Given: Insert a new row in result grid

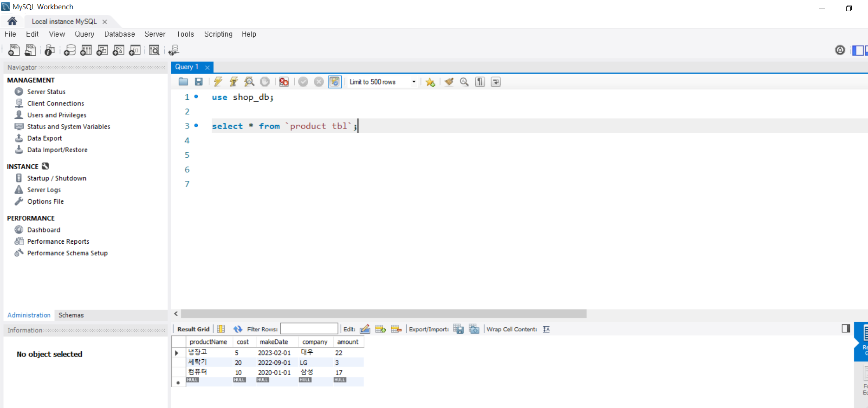Looking at the screenshot, I should pyautogui.click(x=381, y=329).
